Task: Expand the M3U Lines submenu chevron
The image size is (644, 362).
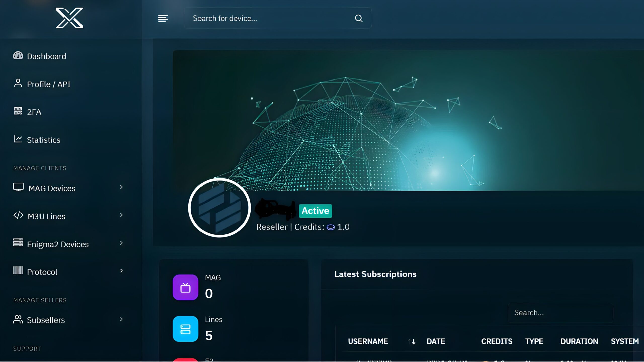Action: [121, 215]
